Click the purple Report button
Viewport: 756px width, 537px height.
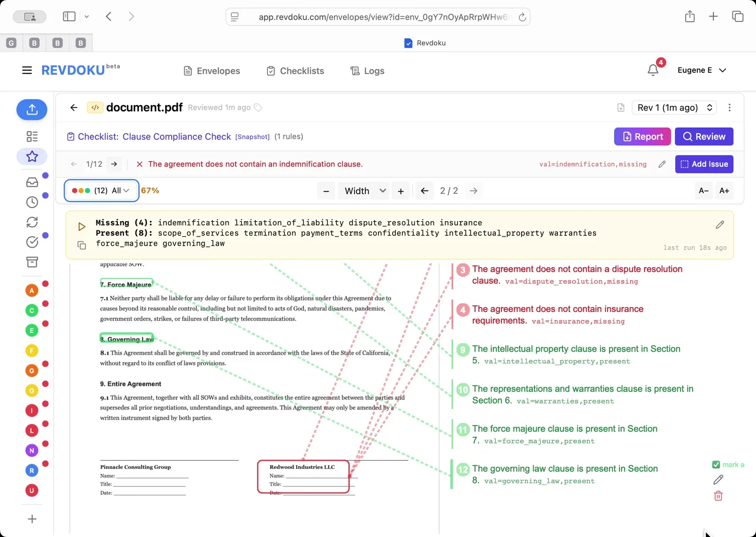pos(642,137)
